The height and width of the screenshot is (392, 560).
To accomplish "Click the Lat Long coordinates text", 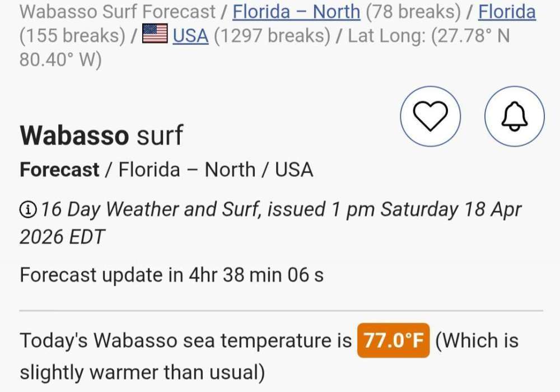I will (x=428, y=36).
